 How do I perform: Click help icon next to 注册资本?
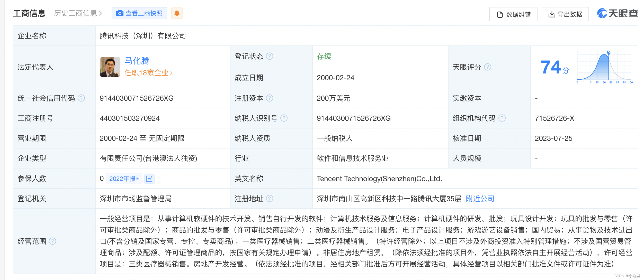(x=269, y=98)
